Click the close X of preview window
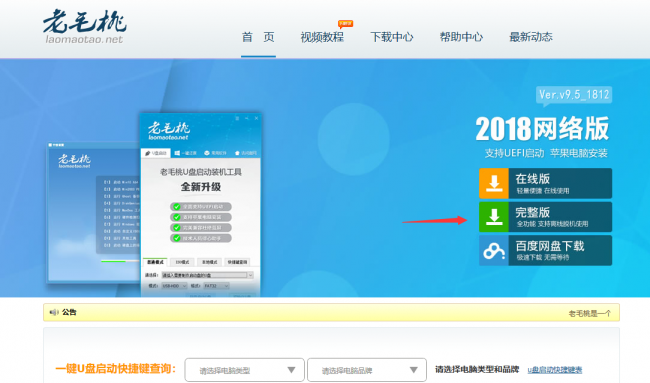The width and height of the screenshot is (650, 383). point(257,118)
